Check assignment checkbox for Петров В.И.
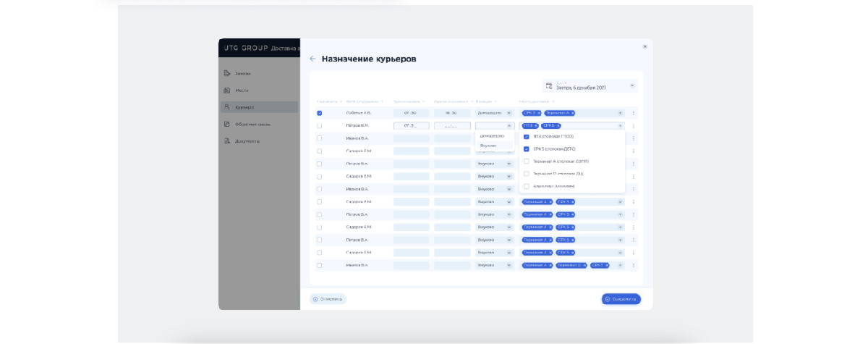Screen dimensions: 868x344 point(319,126)
